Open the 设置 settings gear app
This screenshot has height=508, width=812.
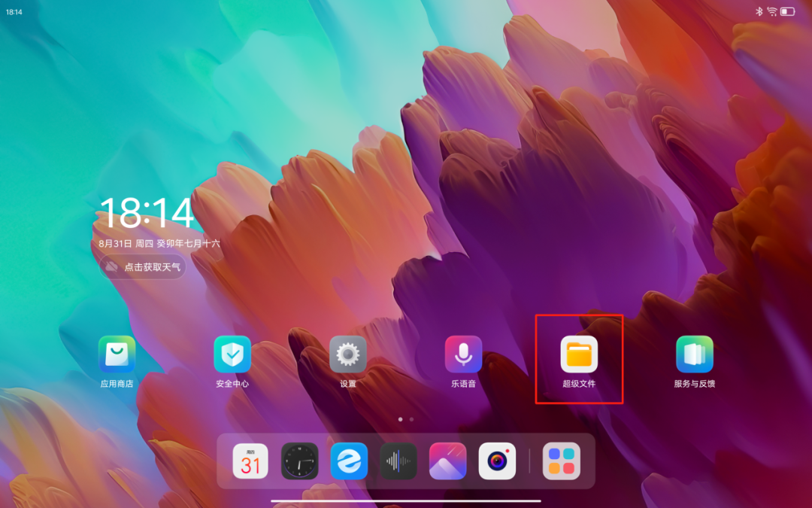[347, 354]
